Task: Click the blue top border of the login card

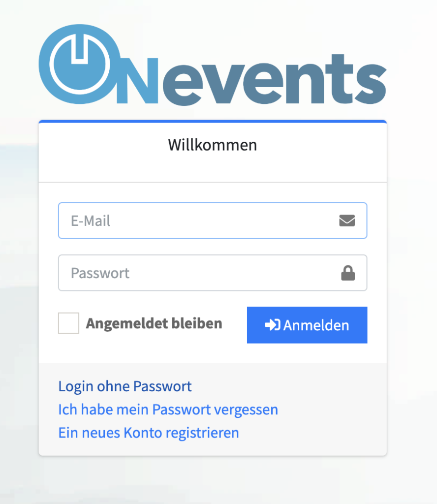Action: click(x=213, y=122)
